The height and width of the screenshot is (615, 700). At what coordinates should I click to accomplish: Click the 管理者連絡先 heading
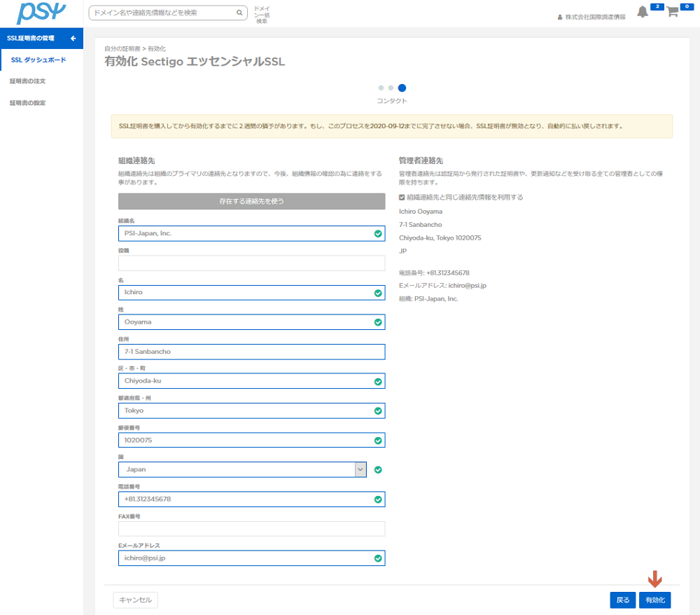click(x=421, y=161)
